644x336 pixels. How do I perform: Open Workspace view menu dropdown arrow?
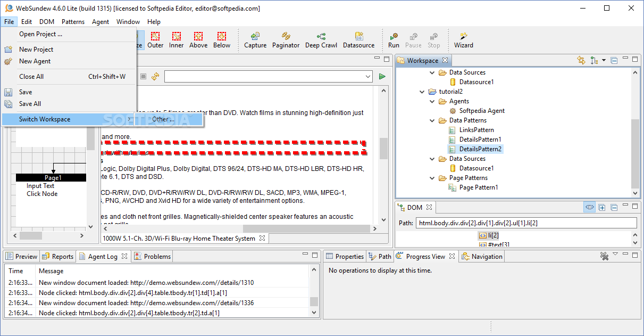click(604, 60)
